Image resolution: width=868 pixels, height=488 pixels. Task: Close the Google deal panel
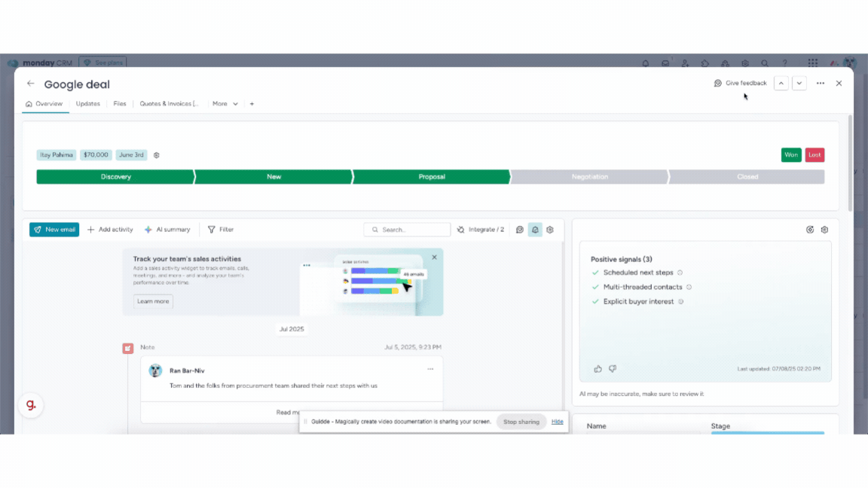tap(839, 83)
